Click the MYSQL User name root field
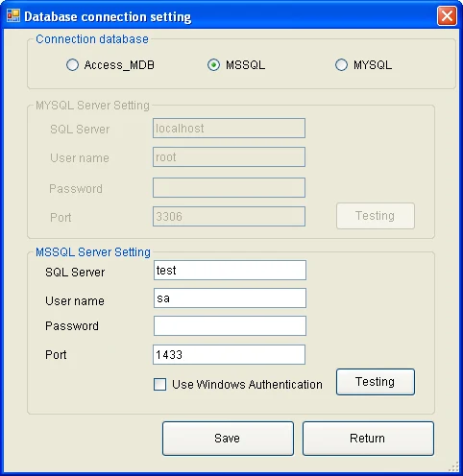Viewport: 463px width, 476px height. tap(229, 156)
